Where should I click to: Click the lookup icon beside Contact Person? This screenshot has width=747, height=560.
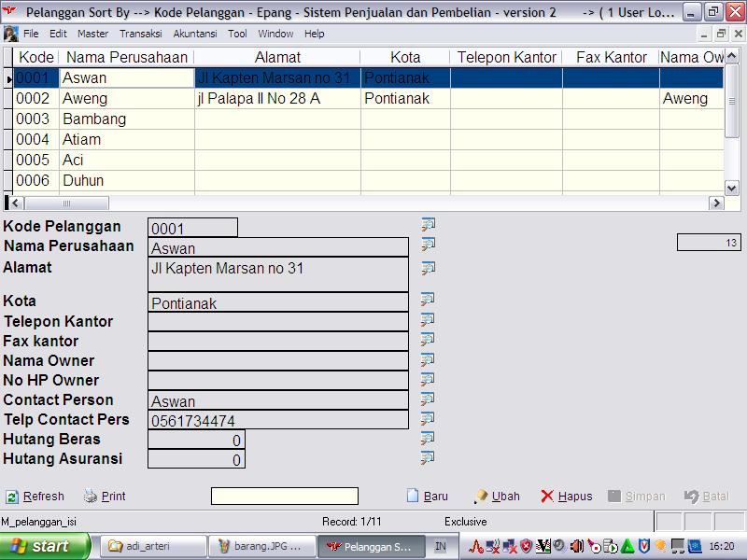[429, 399]
